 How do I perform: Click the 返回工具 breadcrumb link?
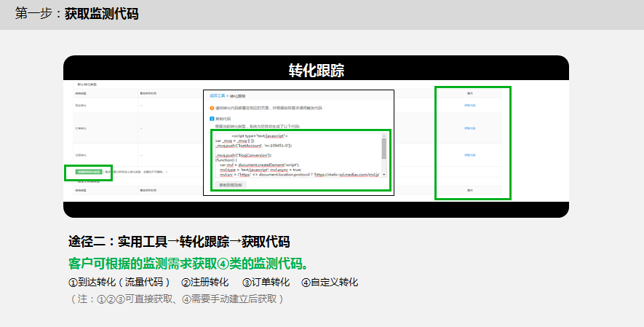click(217, 95)
